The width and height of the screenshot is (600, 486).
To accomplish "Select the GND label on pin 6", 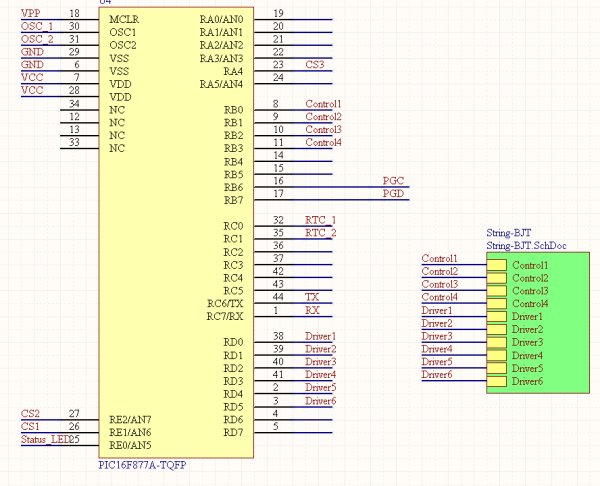I will tap(33, 65).
